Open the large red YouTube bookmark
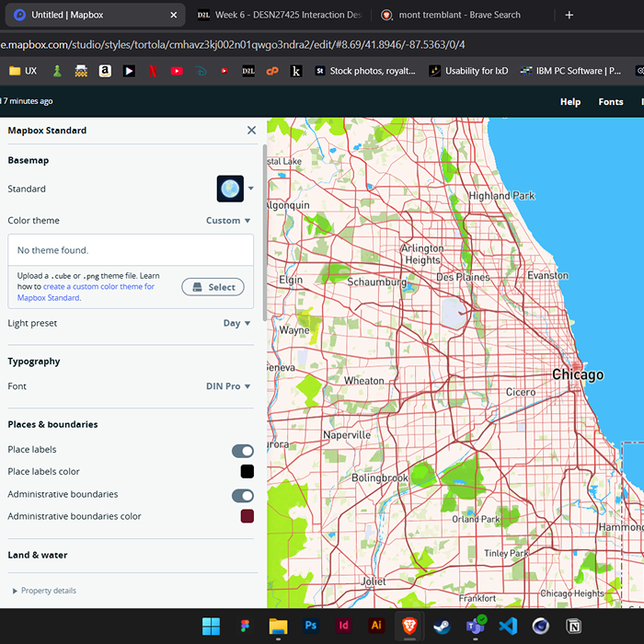 pyautogui.click(x=177, y=71)
